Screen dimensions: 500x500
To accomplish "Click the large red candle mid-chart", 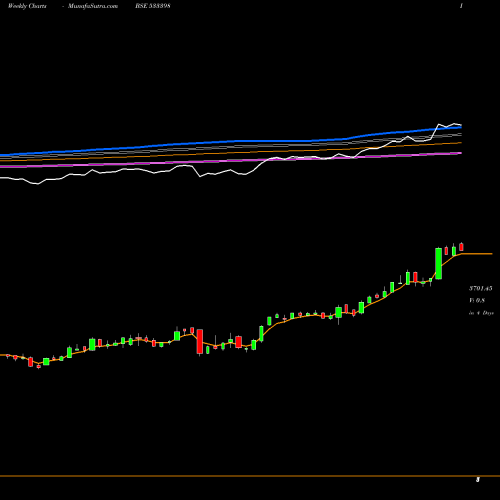I will tap(200, 342).
